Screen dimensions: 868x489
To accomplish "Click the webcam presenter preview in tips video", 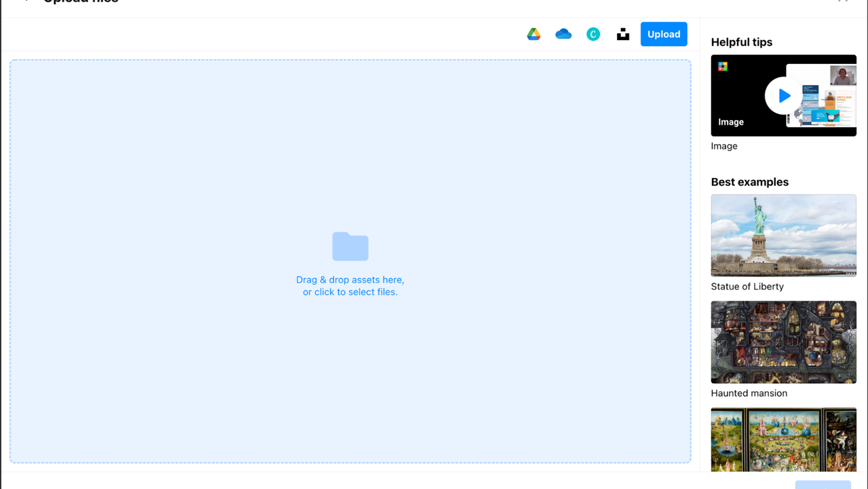I will coord(843,75).
